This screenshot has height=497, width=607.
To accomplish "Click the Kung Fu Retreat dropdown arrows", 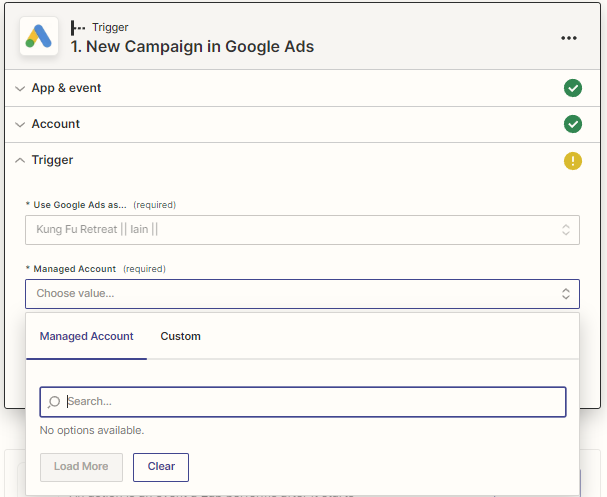I will point(566,230).
